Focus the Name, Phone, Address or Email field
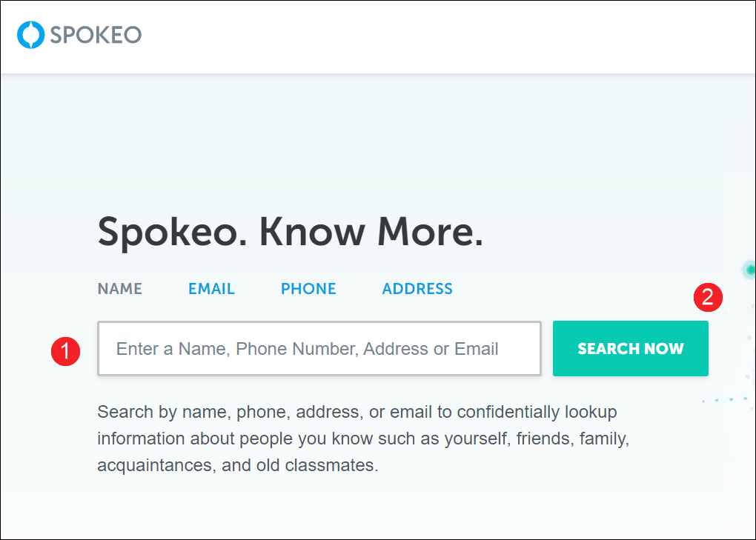The height and width of the screenshot is (540, 756). pos(319,348)
